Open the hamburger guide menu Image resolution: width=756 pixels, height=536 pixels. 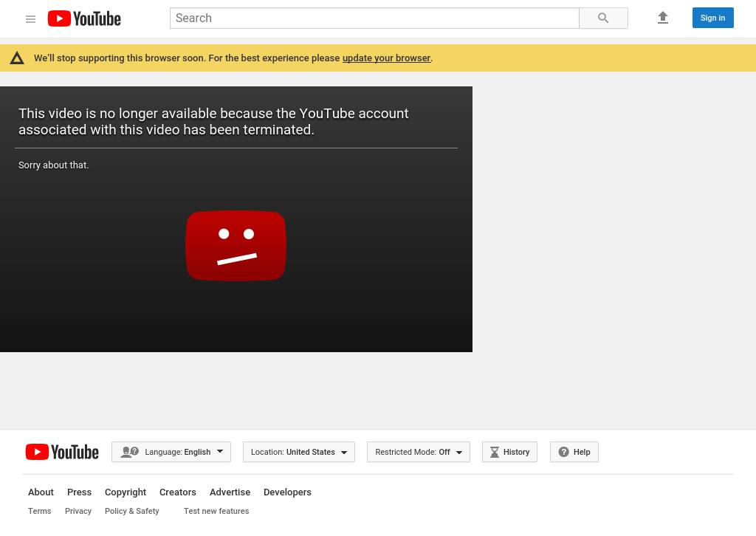coord(30,18)
